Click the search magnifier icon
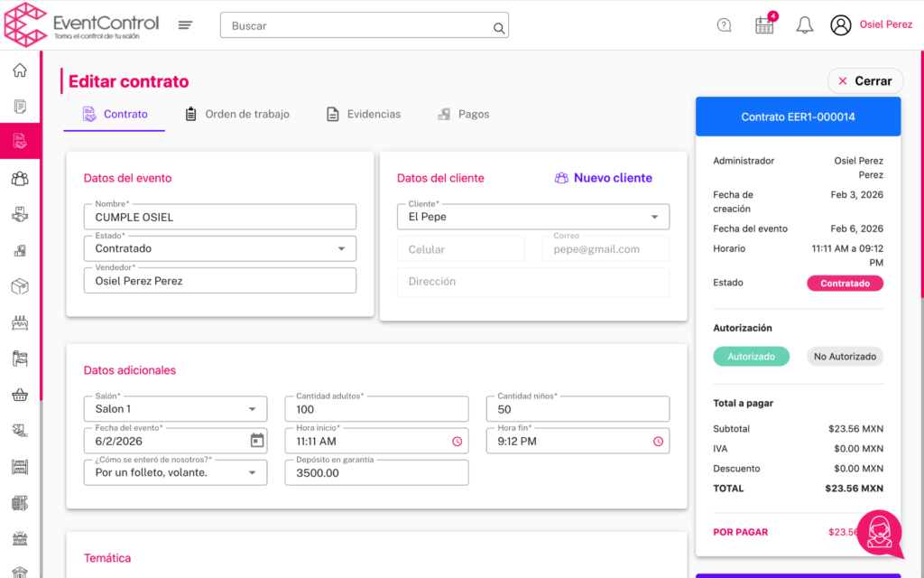 click(x=498, y=27)
